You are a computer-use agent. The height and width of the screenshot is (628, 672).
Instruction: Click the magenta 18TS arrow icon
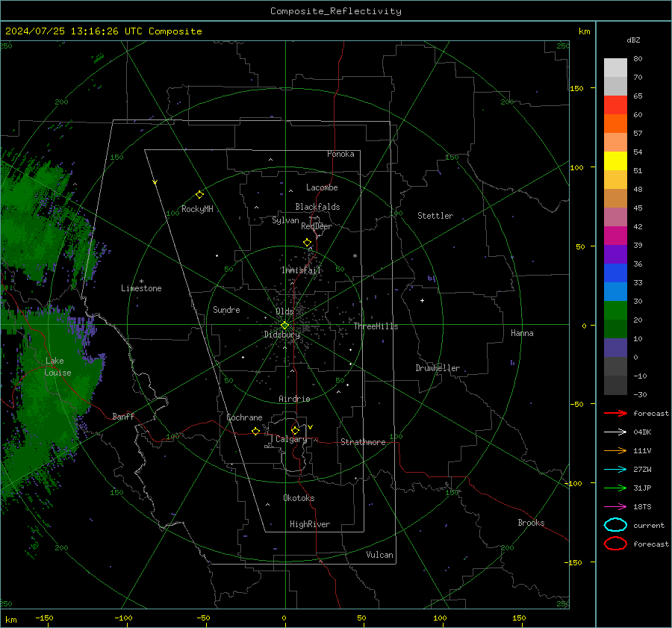[615, 507]
